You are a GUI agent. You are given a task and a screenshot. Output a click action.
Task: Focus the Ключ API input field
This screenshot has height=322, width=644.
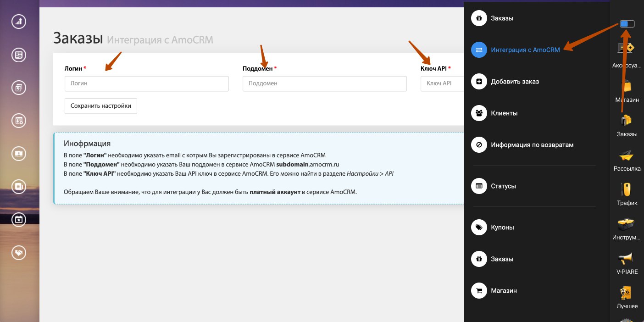coord(443,83)
